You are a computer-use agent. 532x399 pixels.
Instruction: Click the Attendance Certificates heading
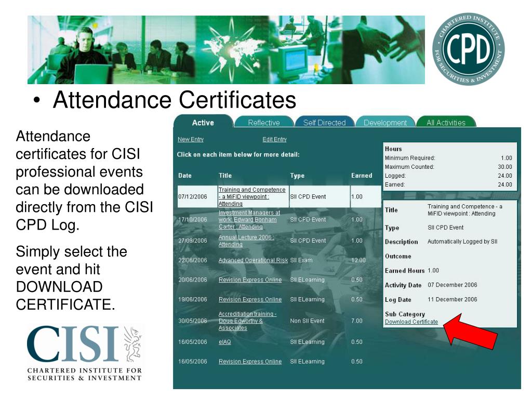click(175, 100)
